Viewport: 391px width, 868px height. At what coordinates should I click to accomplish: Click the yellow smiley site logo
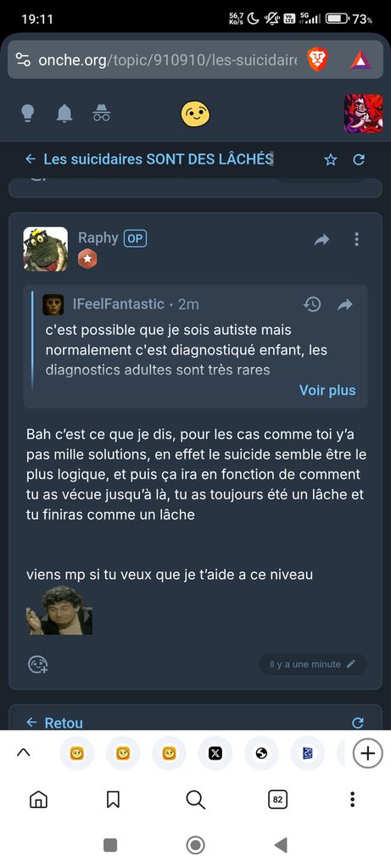click(x=195, y=113)
